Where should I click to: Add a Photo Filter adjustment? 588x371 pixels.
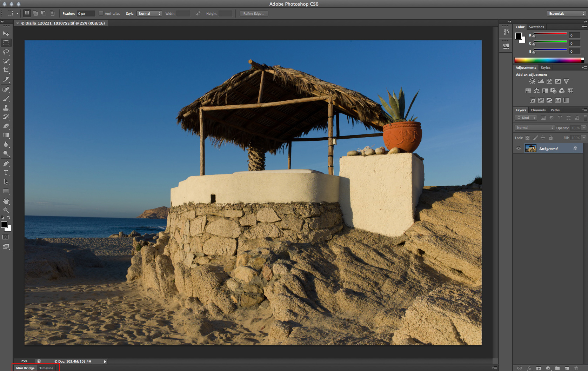[554, 91]
